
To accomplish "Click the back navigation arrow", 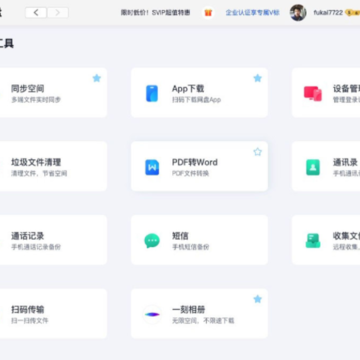I will tap(36, 13).
